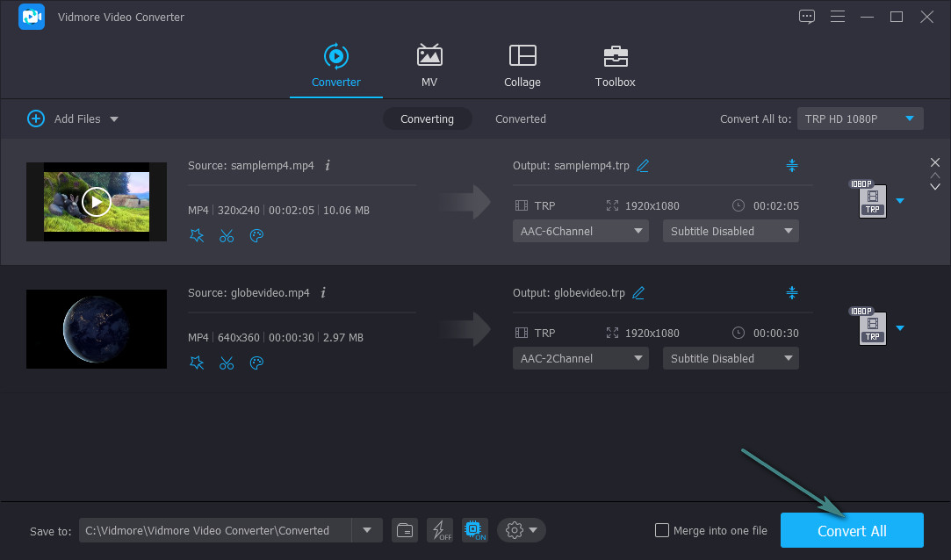Viewport: 951px width, 560px height.
Task: Switch to the Converted tab
Action: [x=520, y=118]
